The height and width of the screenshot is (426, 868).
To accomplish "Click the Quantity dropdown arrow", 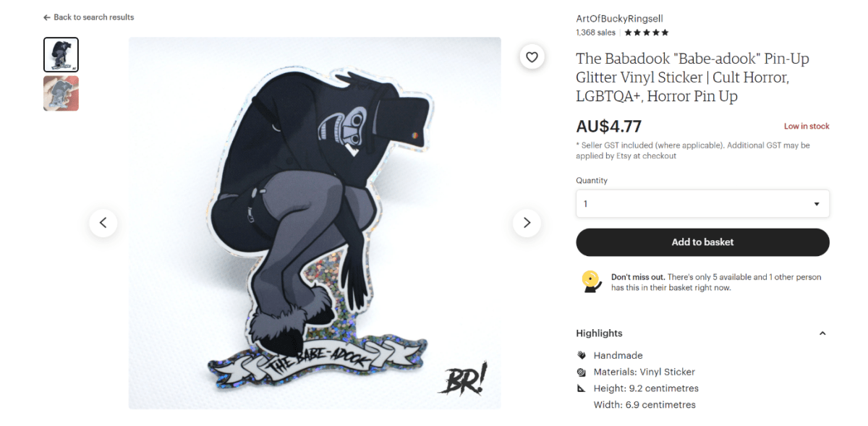I will click(x=817, y=204).
